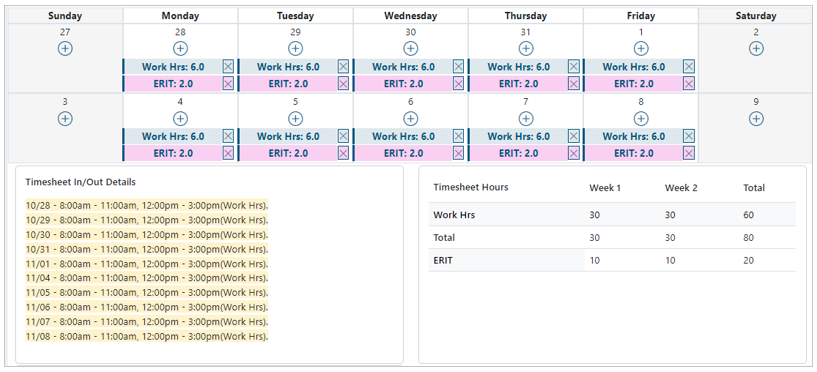Add an entry on Wednesday the 6th

pos(411,119)
